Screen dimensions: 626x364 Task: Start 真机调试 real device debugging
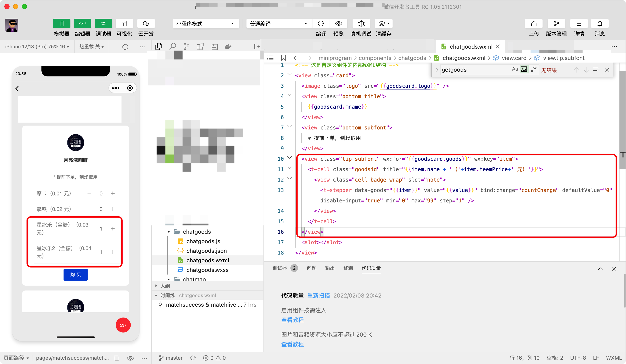coord(361,24)
